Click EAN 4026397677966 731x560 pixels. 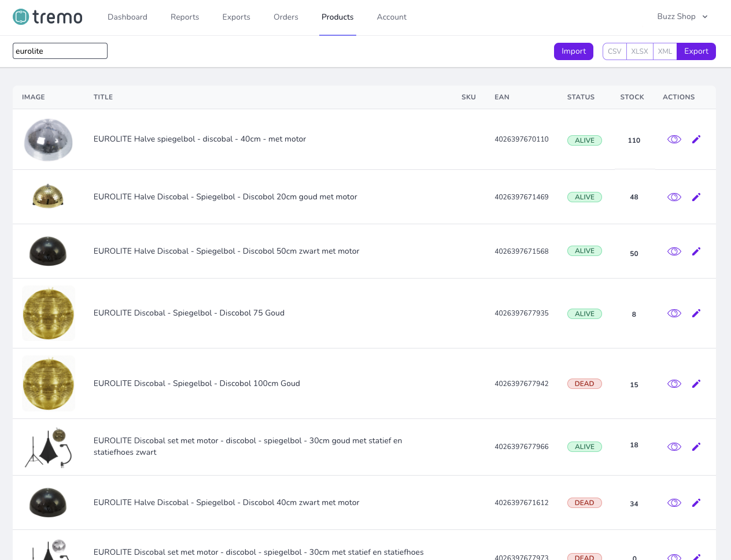pos(522,447)
